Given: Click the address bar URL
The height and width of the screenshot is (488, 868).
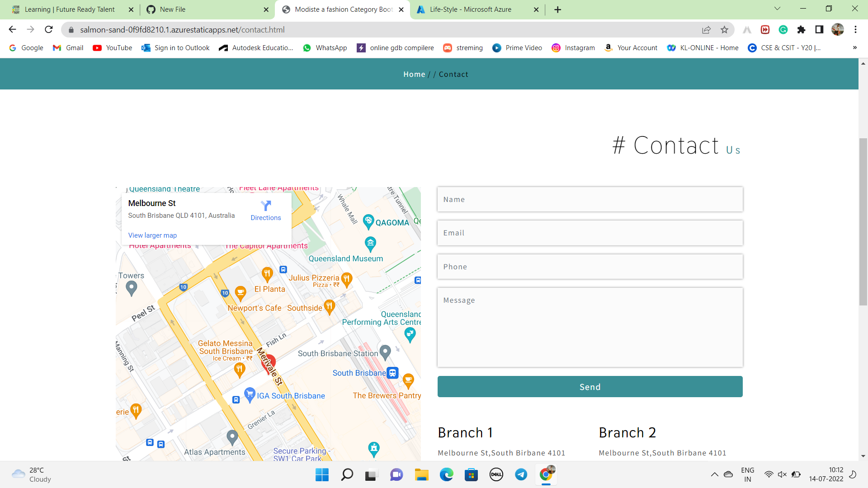Looking at the screenshot, I should click(x=182, y=30).
